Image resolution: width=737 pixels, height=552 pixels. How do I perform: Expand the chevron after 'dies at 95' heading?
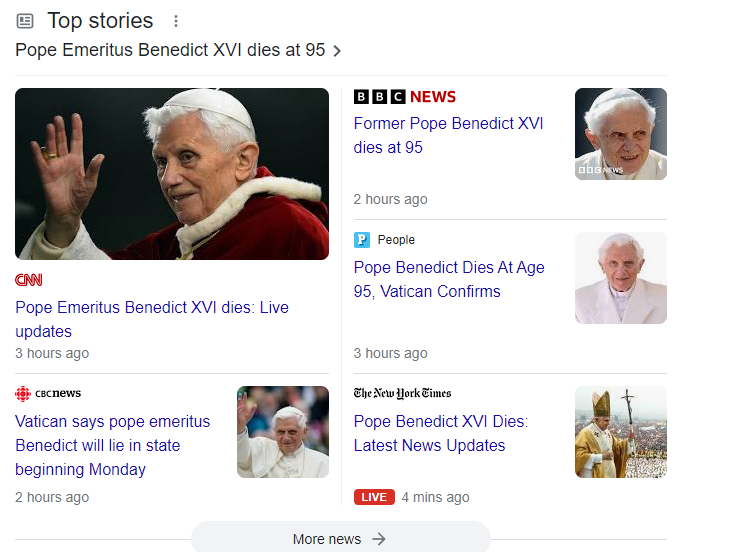pos(337,51)
